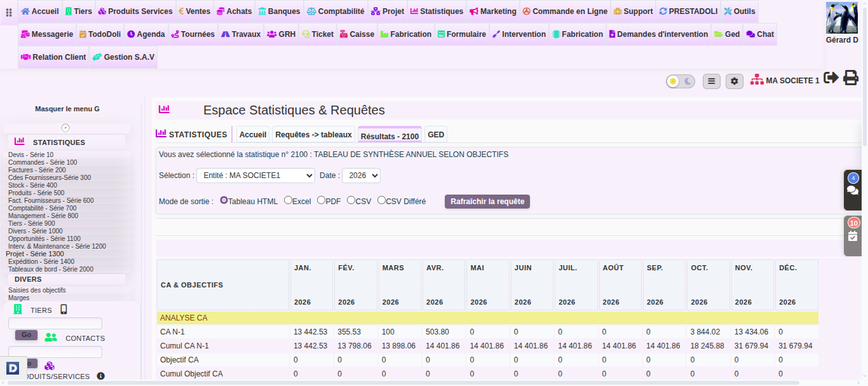The height and width of the screenshot is (386, 868).
Task: Open Projet - Série 1300 statistics
Action: 35,254
